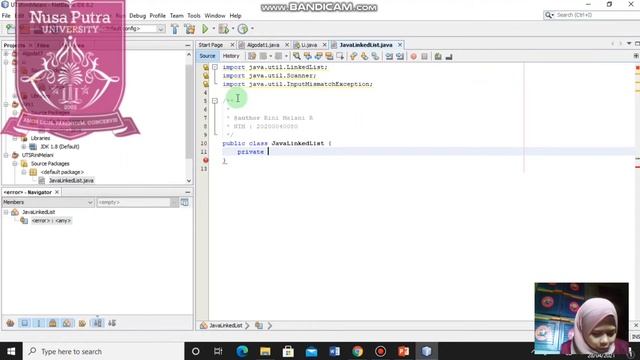This screenshot has width=640, height=360.
Task: Toggle Rectangular Selection icon
Action: click(340, 56)
